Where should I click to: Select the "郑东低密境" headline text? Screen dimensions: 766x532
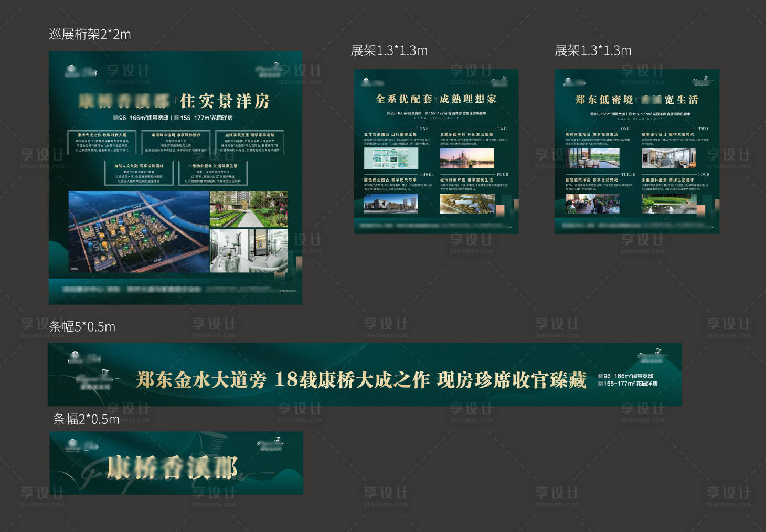click(604, 100)
